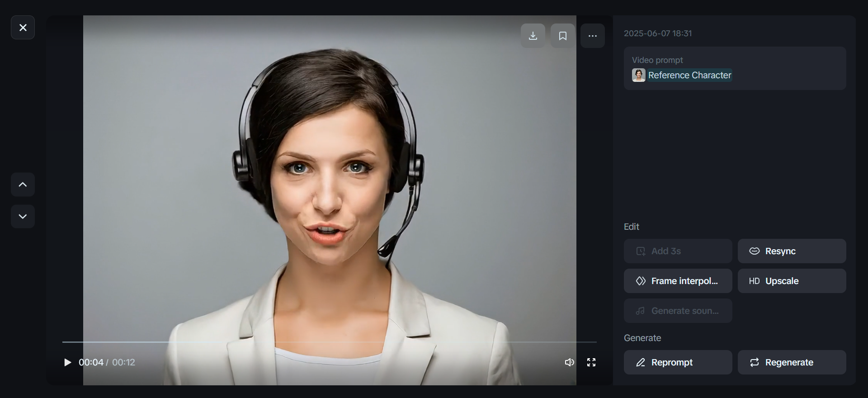
Task: Mute the video sound
Action: point(570,362)
